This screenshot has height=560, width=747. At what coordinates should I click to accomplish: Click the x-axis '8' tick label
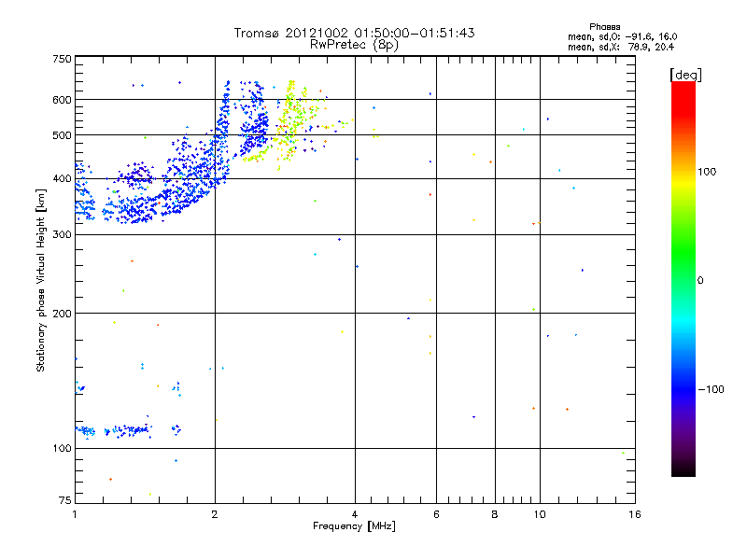[x=495, y=514]
